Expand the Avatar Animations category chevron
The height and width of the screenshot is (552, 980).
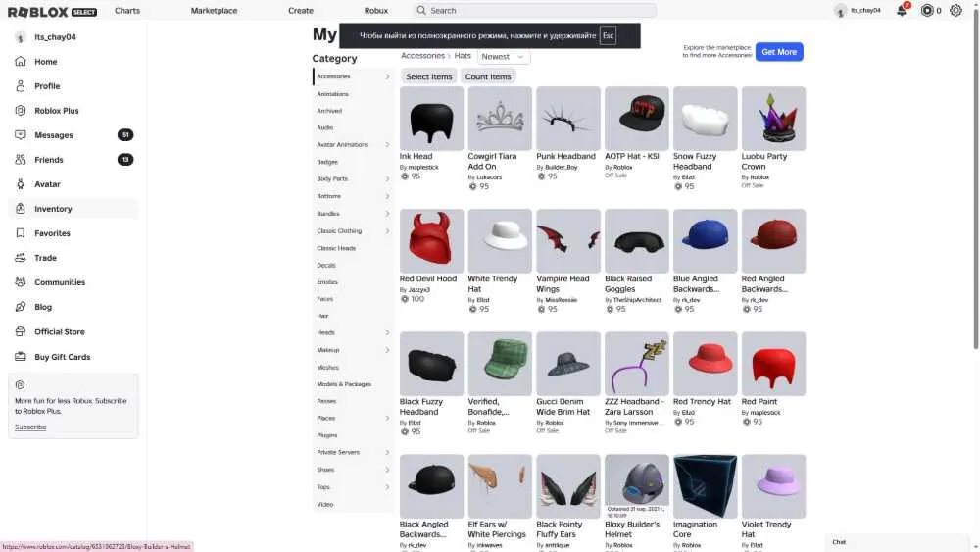(387, 144)
